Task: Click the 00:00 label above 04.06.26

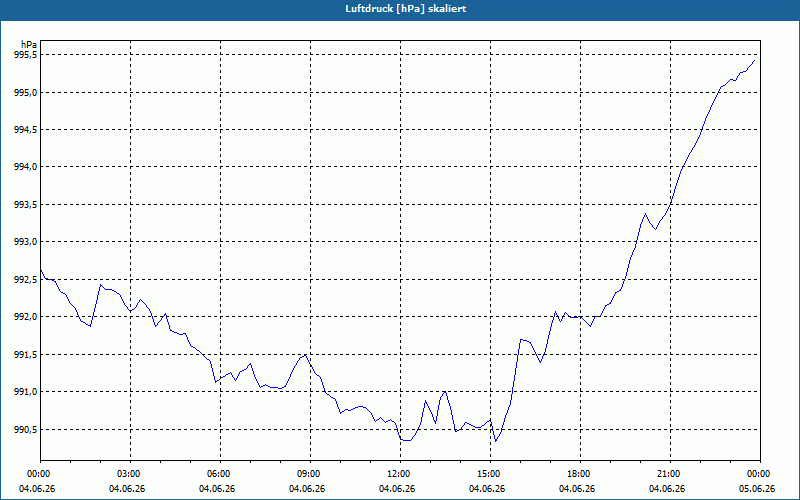Action: tap(40, 474)
